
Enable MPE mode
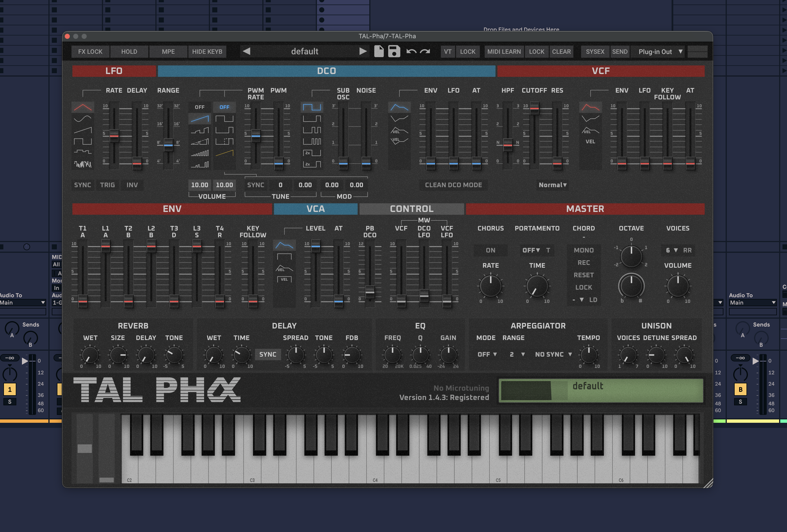coord(168,52)
